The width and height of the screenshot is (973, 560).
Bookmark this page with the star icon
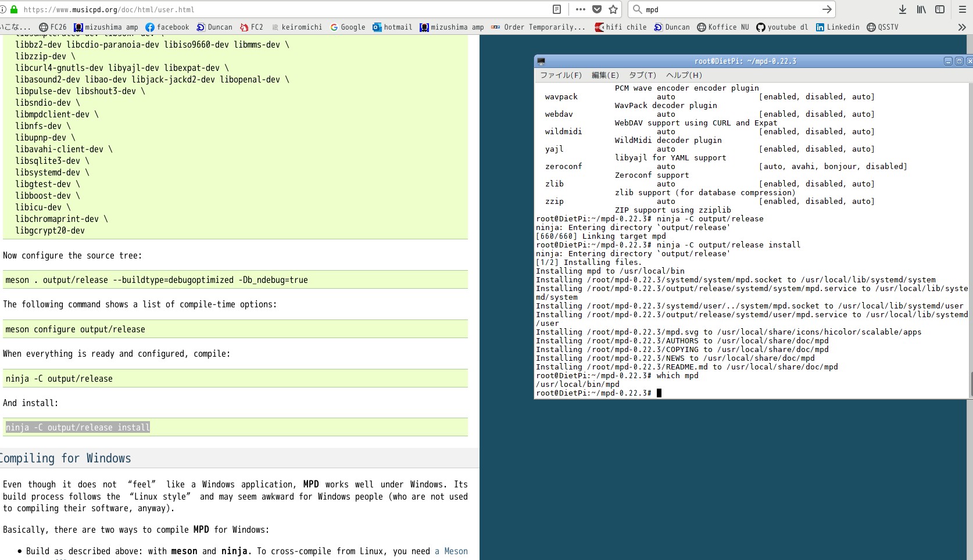613,9
